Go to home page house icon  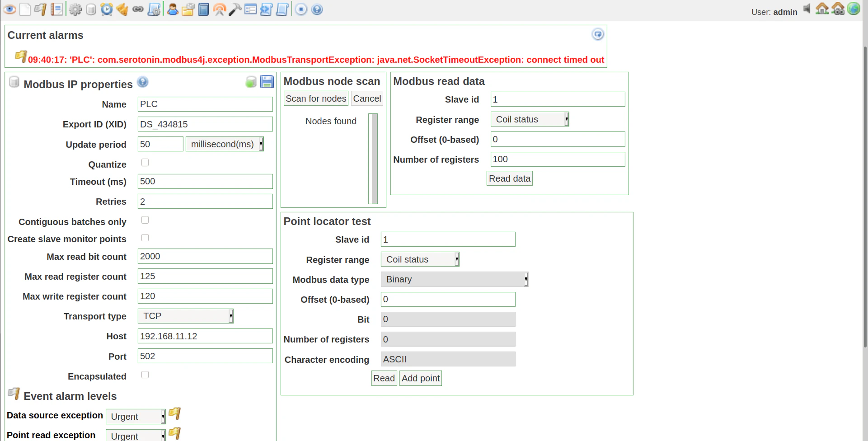(822, 9)
